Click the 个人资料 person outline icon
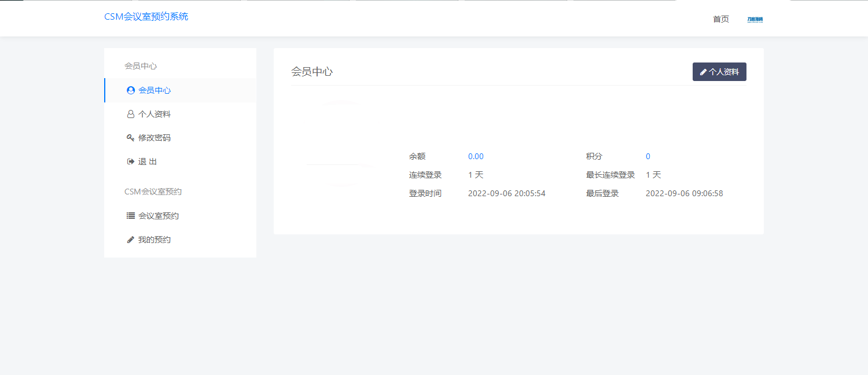Screen dimensions: 868x375 click(x=130, y=113)
